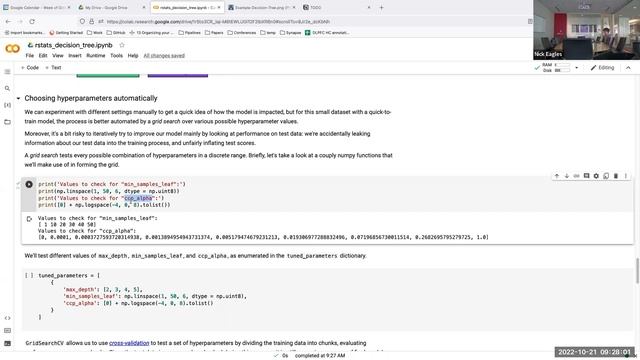Open the Conferences bookmarks folder

click(x=242, y=33)
